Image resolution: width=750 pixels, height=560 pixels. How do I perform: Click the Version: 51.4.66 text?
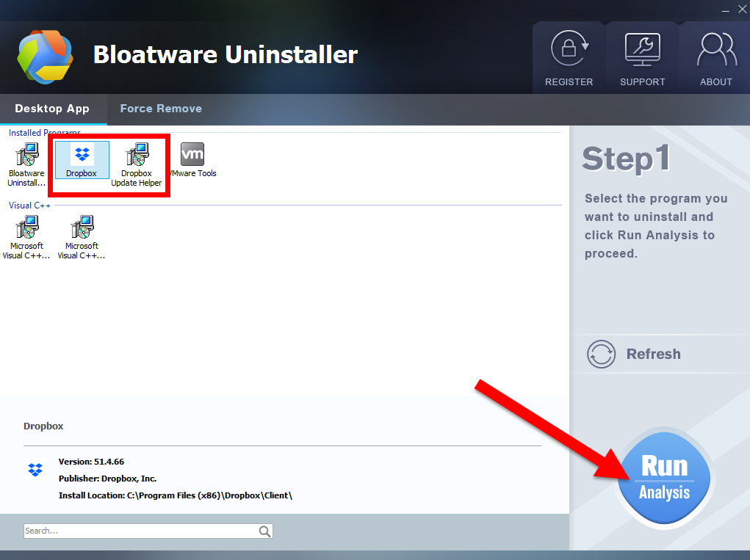(91, 462)
